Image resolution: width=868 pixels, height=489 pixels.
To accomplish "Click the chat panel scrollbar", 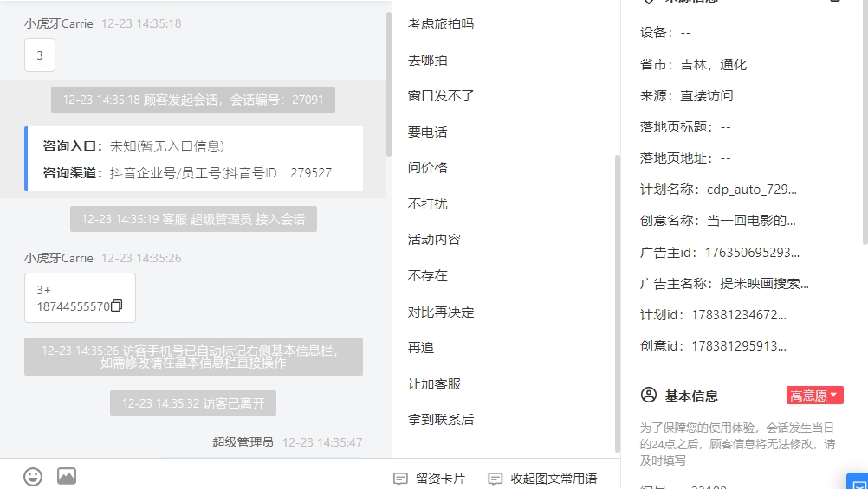I will (389, 83).
